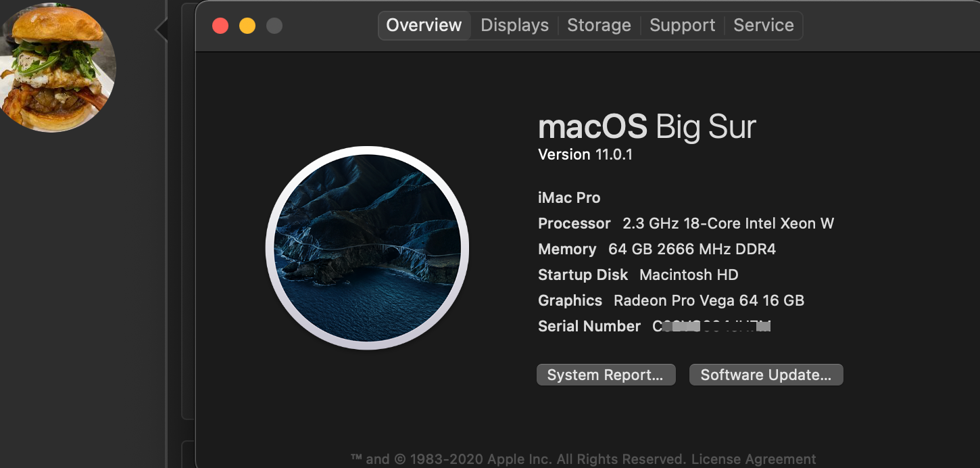Click the gray disabled zoom button
This screenshot has width=980, height=468.
point(274,26)
